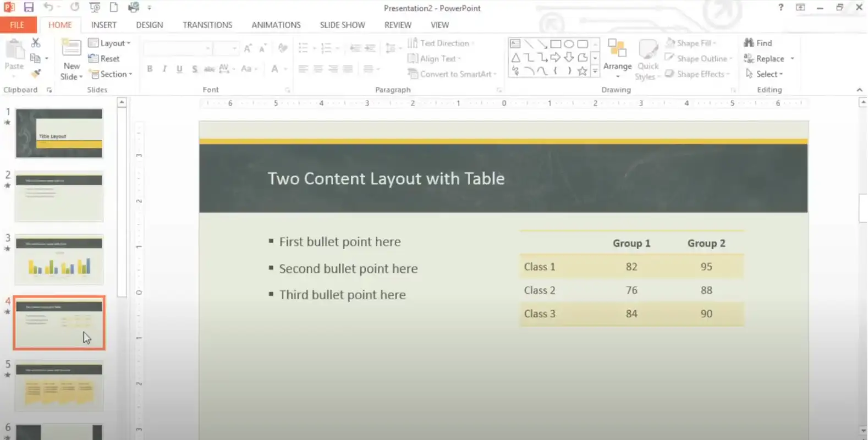Open the Layout dropdown

(x=109, y=43)
